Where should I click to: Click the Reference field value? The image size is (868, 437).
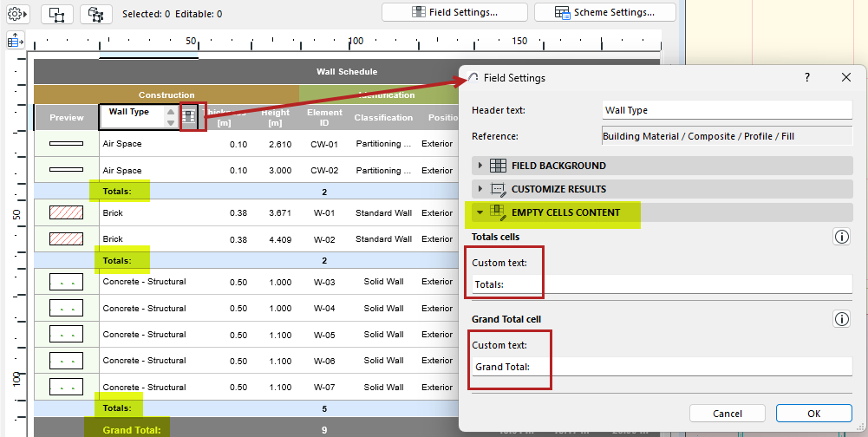pyautogui.click(x=727, y=136)
